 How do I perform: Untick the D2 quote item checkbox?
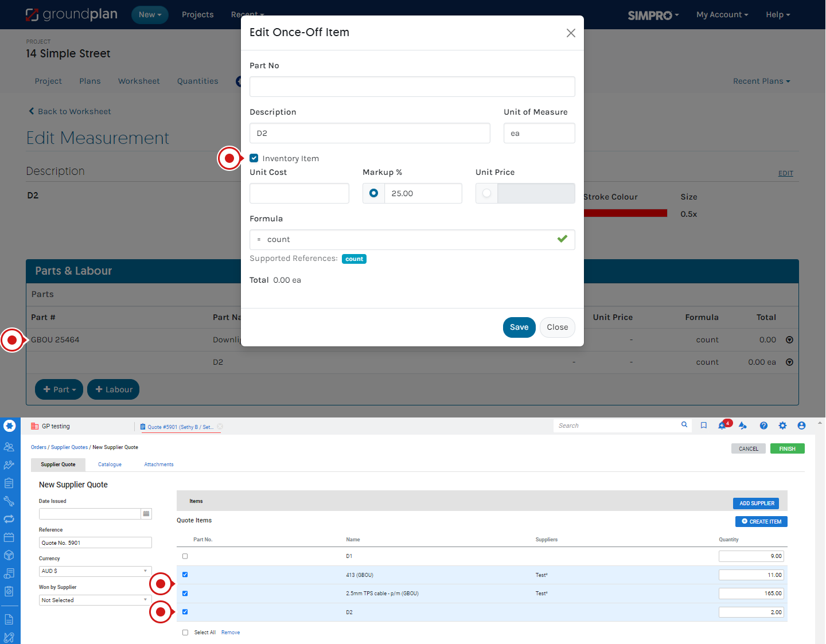185,612
